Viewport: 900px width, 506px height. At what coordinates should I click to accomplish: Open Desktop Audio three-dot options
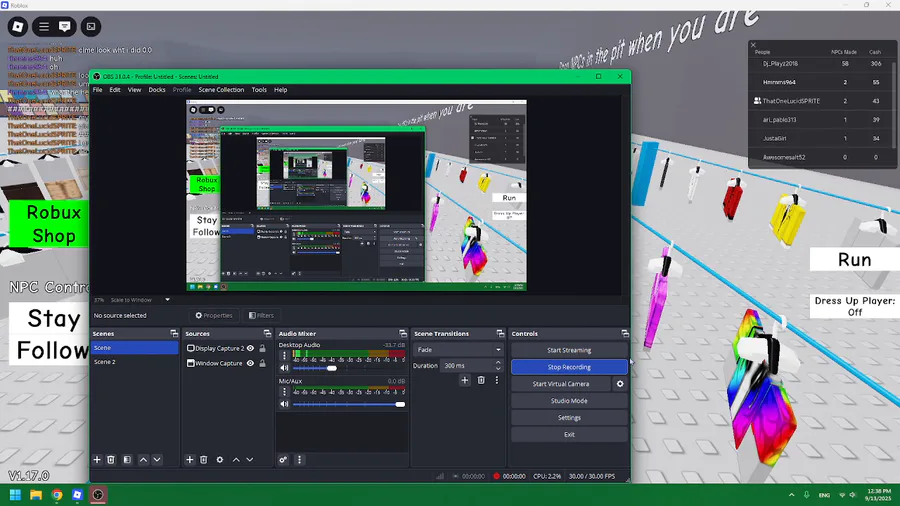(284, 356)
